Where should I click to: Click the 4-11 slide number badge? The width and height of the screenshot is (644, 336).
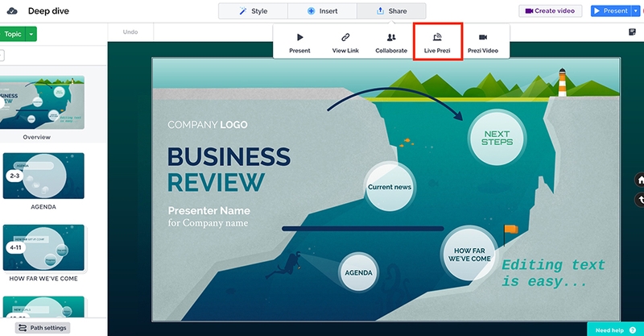tap(15, 247)
